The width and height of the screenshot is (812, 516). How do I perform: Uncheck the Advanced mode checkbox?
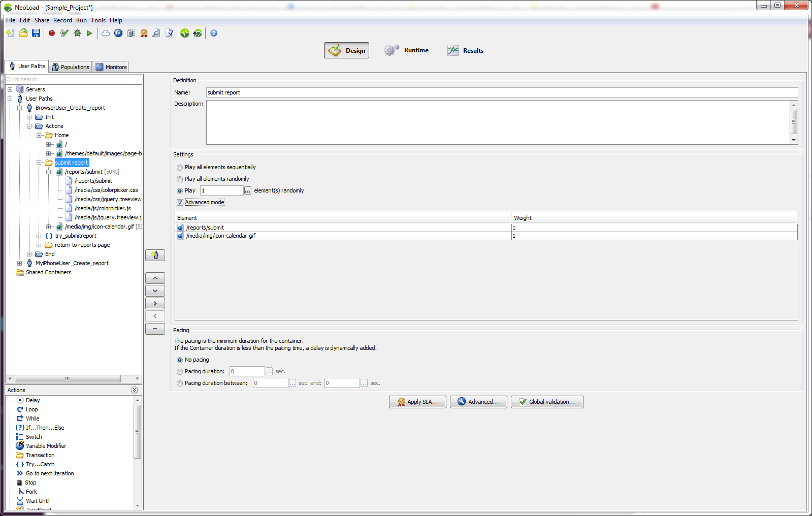click(180, 203)
